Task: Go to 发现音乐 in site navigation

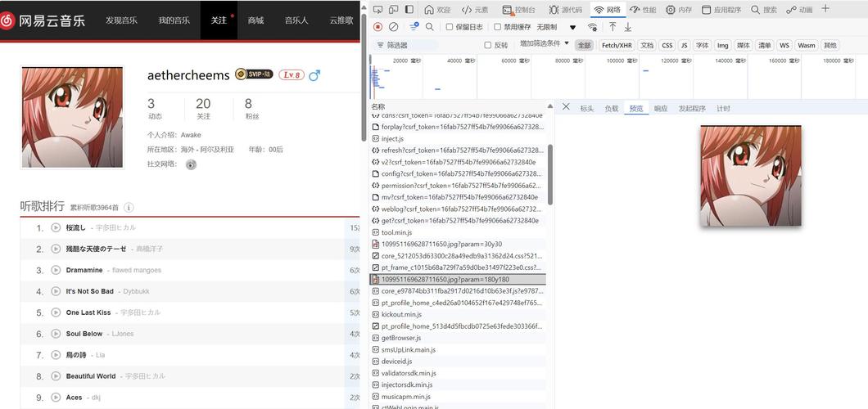Action: (x=122, y=20)
